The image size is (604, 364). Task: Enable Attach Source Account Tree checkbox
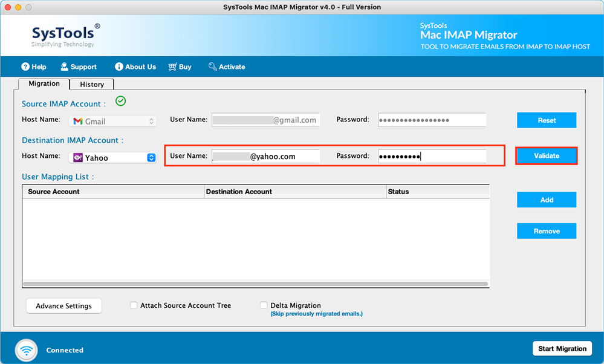click(x=134, y=305)
